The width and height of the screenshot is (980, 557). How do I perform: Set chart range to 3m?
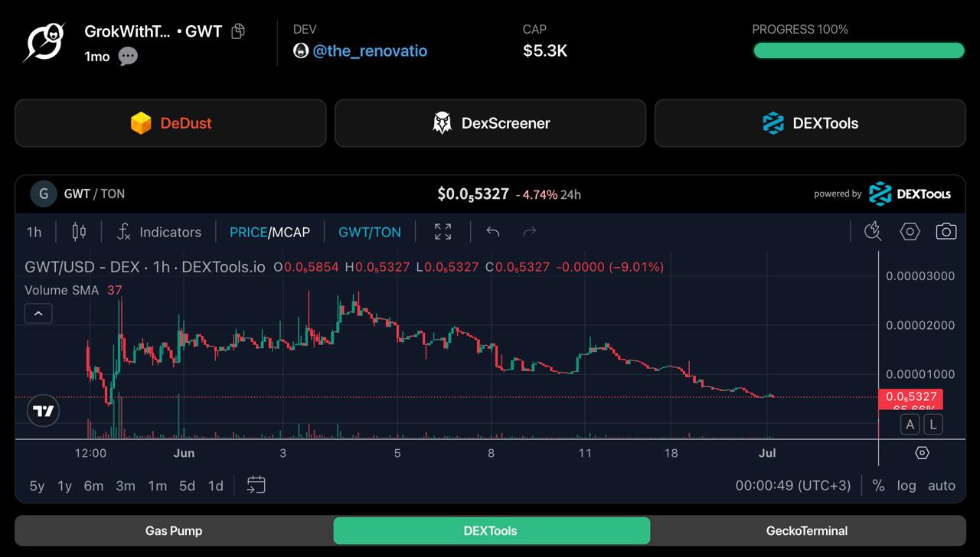(x=126, y=485)
